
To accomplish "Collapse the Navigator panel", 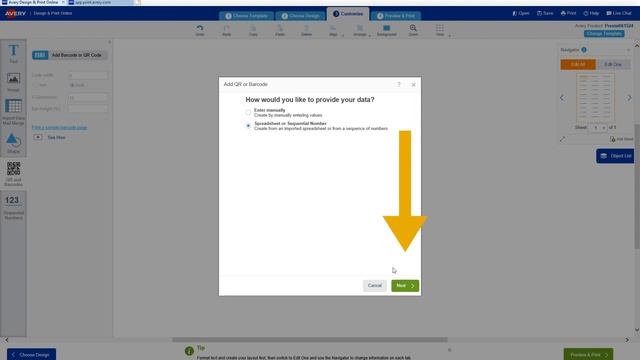I will click(x=629, y=50).
